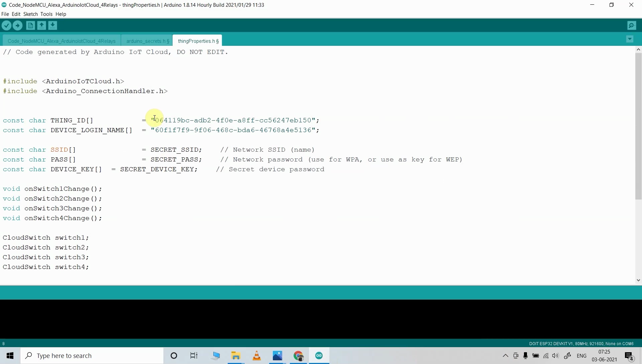Save the sketch with down-arrow icon
This screenshot has width=642, height=364.
pyautogui.click(x=52, y=25)
